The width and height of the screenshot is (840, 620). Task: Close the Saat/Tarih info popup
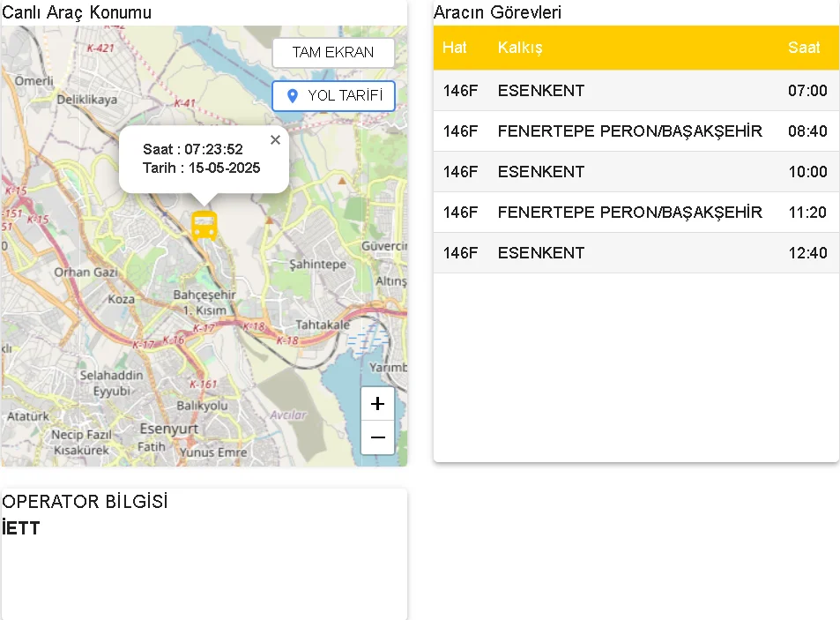tap(275, 140)
